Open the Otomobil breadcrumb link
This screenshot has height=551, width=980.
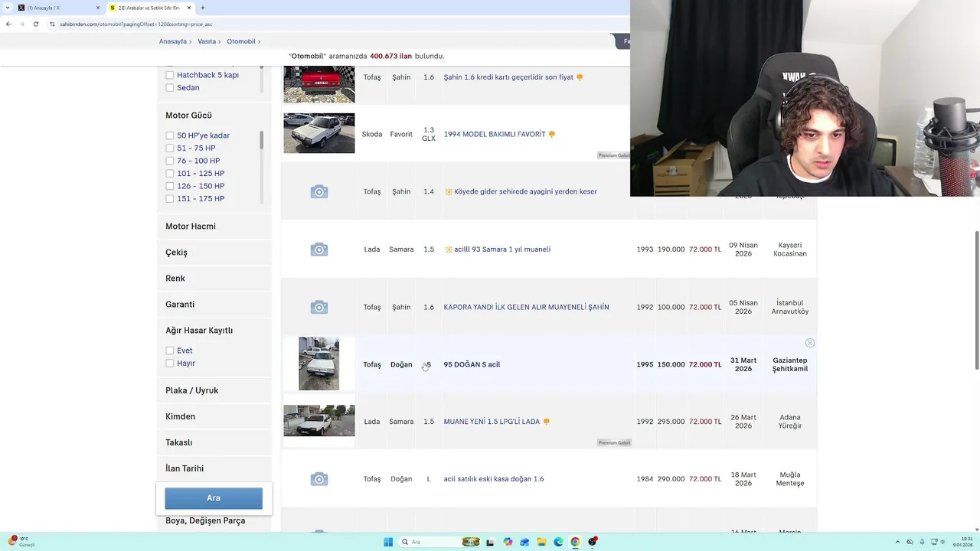(x=241, y=41)
